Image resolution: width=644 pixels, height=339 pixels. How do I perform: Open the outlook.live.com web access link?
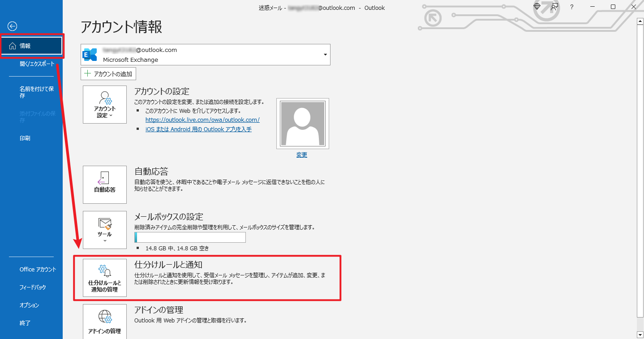click(x=202, y=120)
